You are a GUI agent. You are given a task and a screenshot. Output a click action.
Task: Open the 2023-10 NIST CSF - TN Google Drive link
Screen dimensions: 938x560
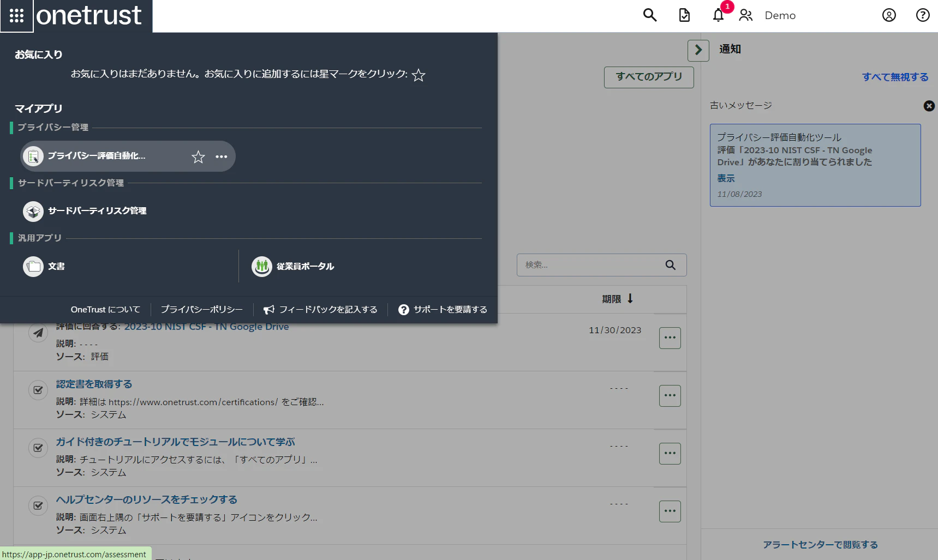[206, 327]
